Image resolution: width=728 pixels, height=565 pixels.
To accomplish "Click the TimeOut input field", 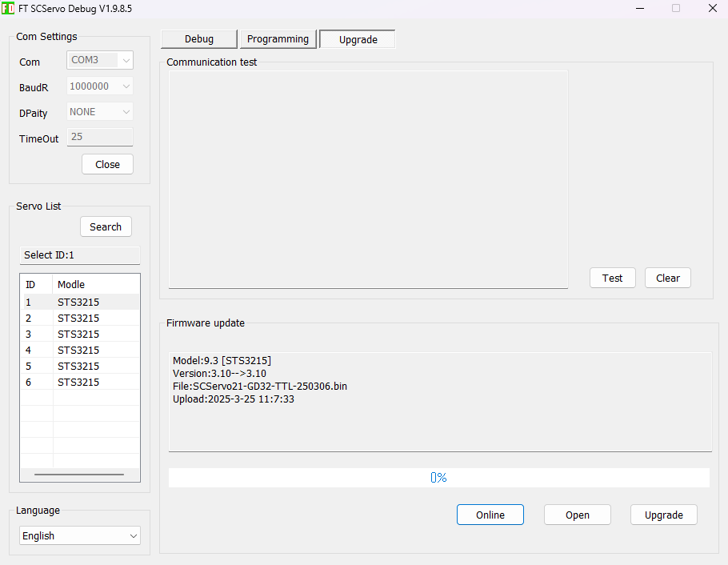I will (x=100, y=137).
